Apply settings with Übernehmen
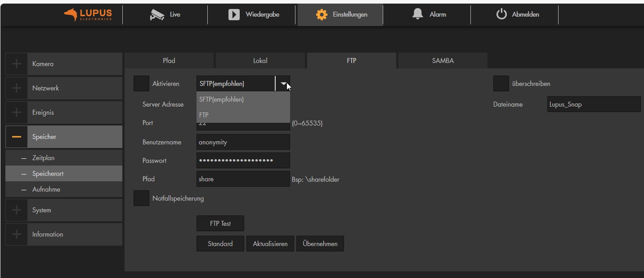 coord(320,243)
